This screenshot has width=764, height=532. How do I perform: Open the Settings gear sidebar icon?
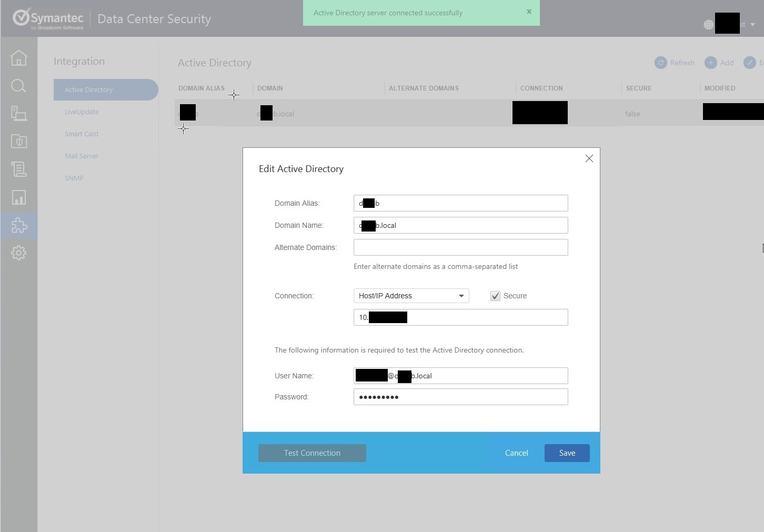point(19,253)
